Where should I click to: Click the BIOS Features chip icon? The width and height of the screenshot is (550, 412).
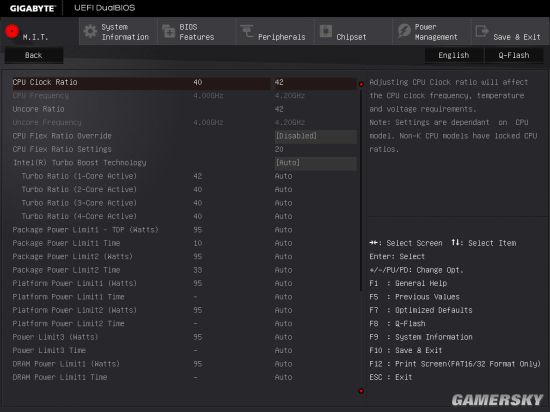point(168,31)
